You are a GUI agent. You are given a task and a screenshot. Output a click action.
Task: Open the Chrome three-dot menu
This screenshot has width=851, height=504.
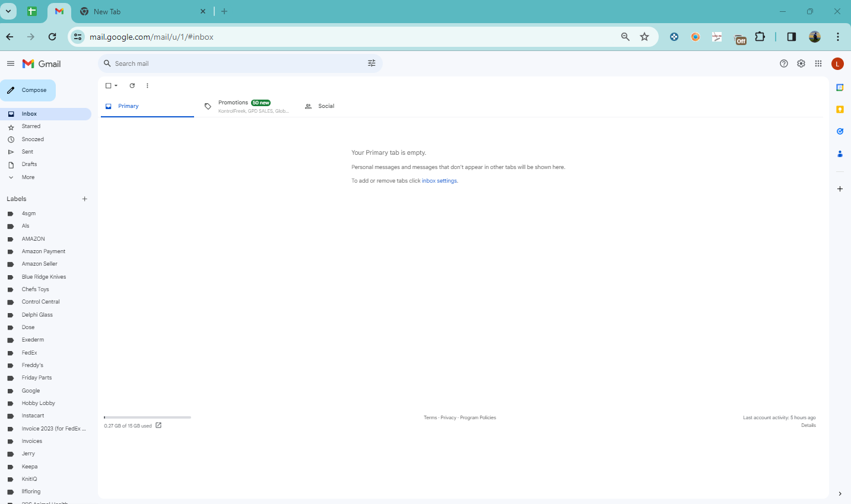[x=837, y=37]
